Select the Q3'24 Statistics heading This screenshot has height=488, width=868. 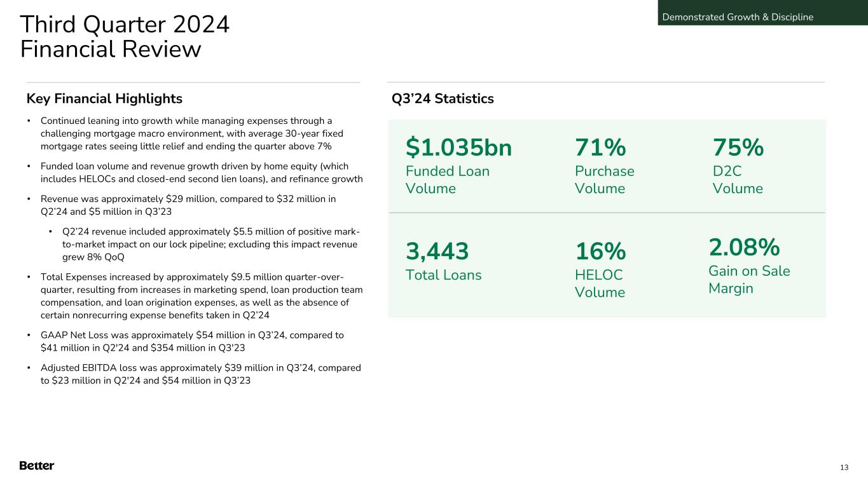tap(443, 98)
